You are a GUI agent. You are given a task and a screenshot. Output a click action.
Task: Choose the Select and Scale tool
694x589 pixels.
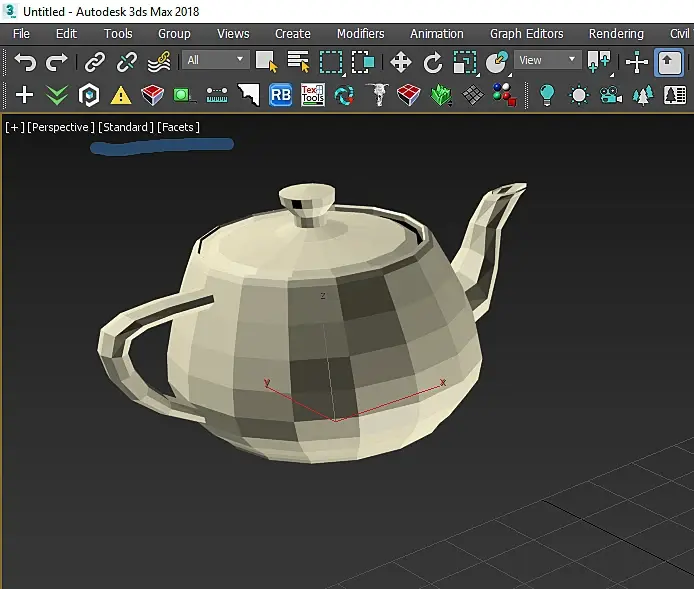465,62
